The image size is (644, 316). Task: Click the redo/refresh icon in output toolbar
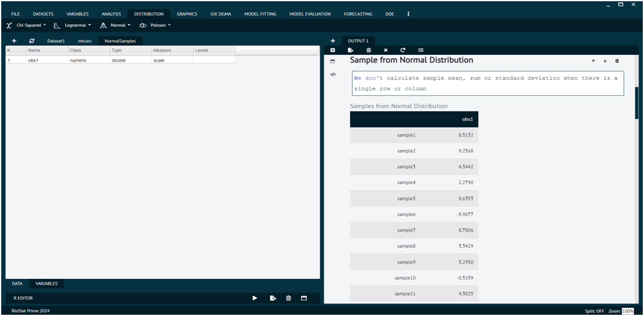403,50
